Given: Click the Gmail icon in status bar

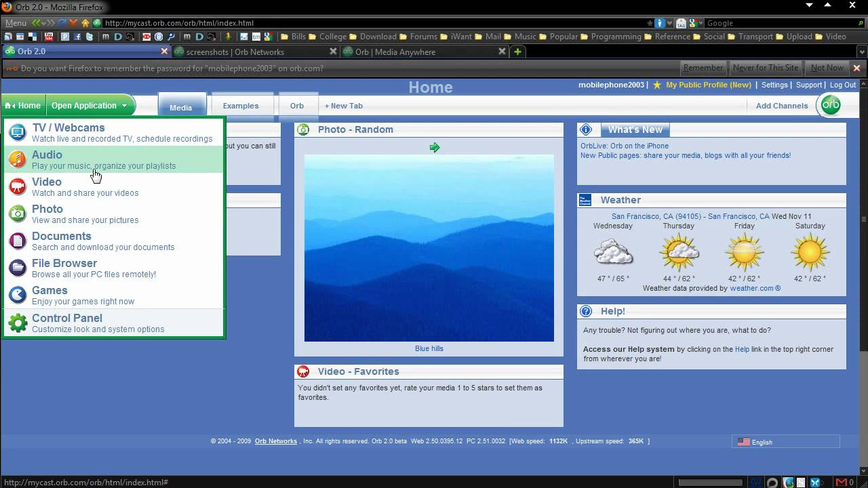Looking at the screenshot, I should [x=841, y=483].
